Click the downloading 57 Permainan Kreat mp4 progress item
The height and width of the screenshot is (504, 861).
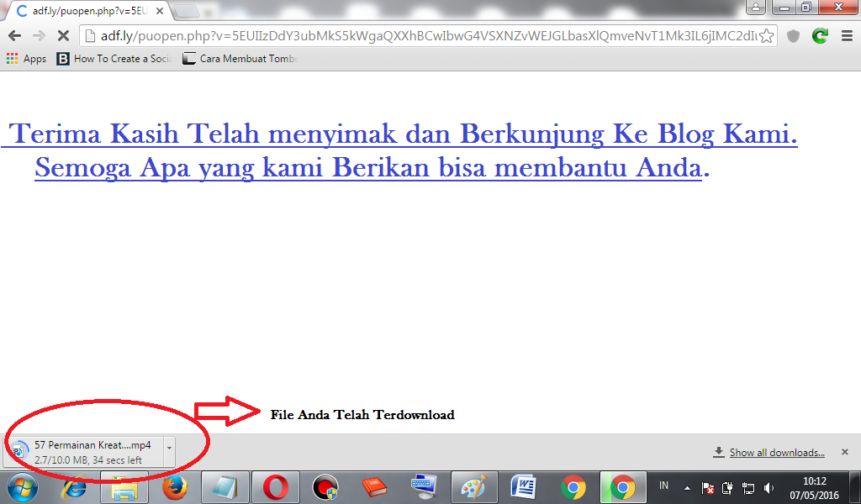(x=92, y=451)
